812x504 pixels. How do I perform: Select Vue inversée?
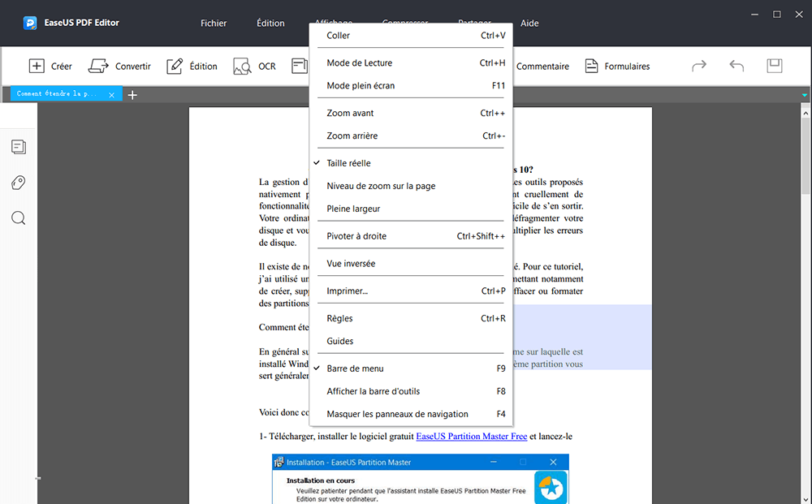point(412,264)
